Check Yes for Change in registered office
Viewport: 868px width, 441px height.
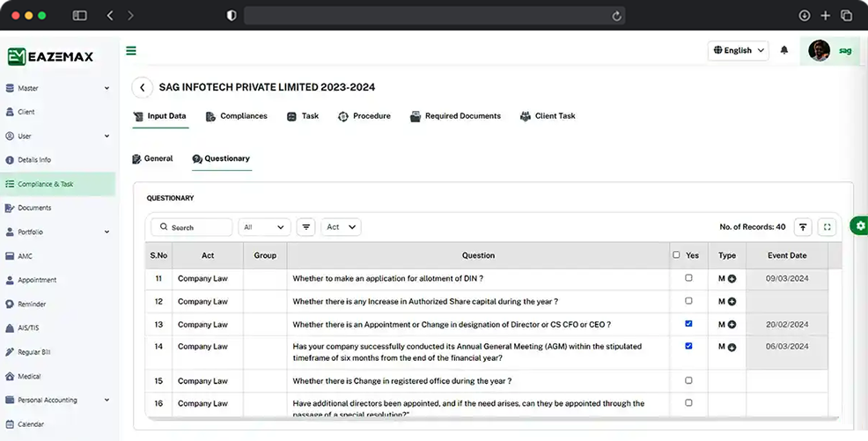click(688, 380)
